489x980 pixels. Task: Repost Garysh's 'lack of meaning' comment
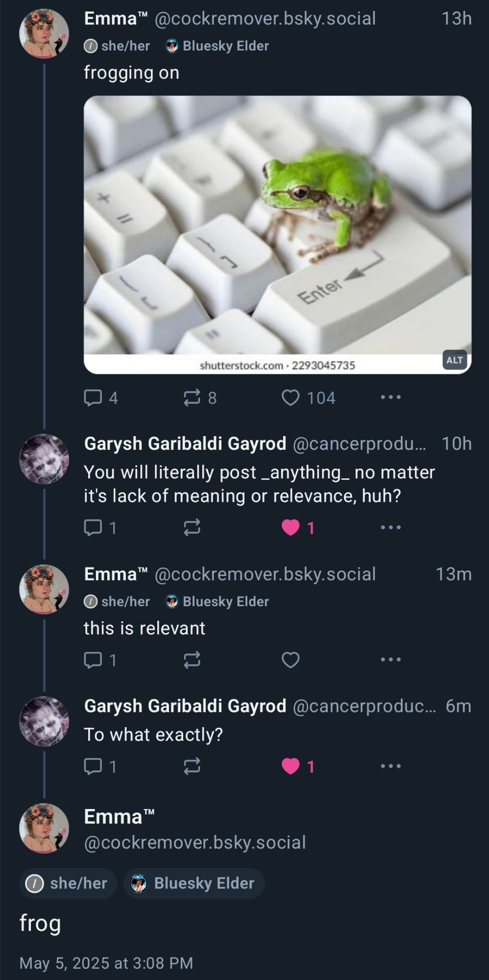(192, 528)
